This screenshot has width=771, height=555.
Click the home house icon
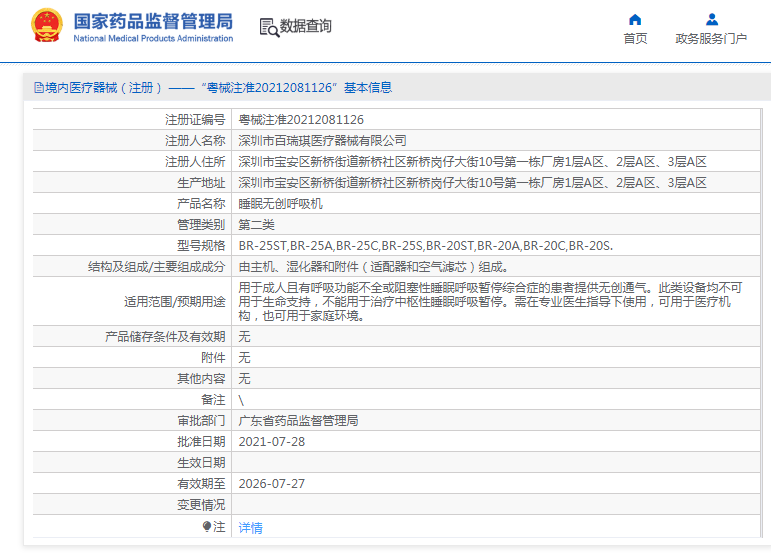(635, 19)
